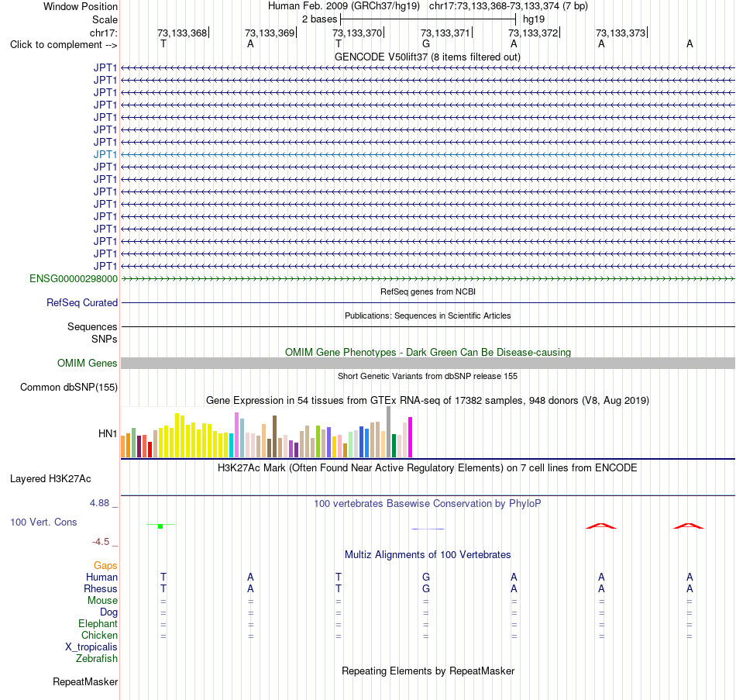Click the Rhesus alignment row label
This screenshot has width=736, height=700.
pos(101,588)
